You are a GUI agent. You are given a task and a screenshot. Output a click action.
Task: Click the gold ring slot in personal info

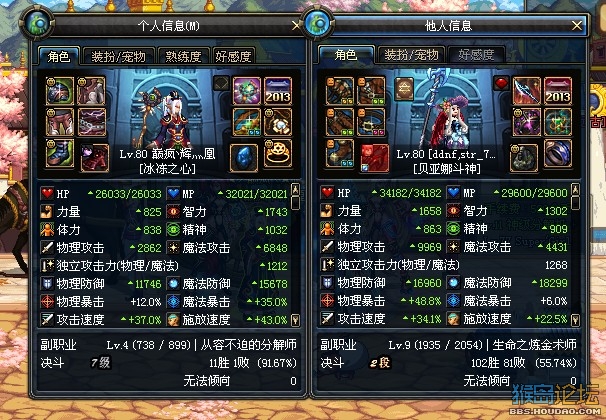(278, 154)
